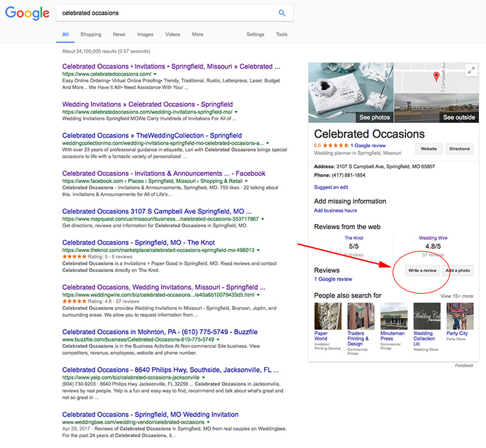This screenshot has height=448, width=486.
Task: Open Tools in the search toolbar
Action: tap(281, 35)
